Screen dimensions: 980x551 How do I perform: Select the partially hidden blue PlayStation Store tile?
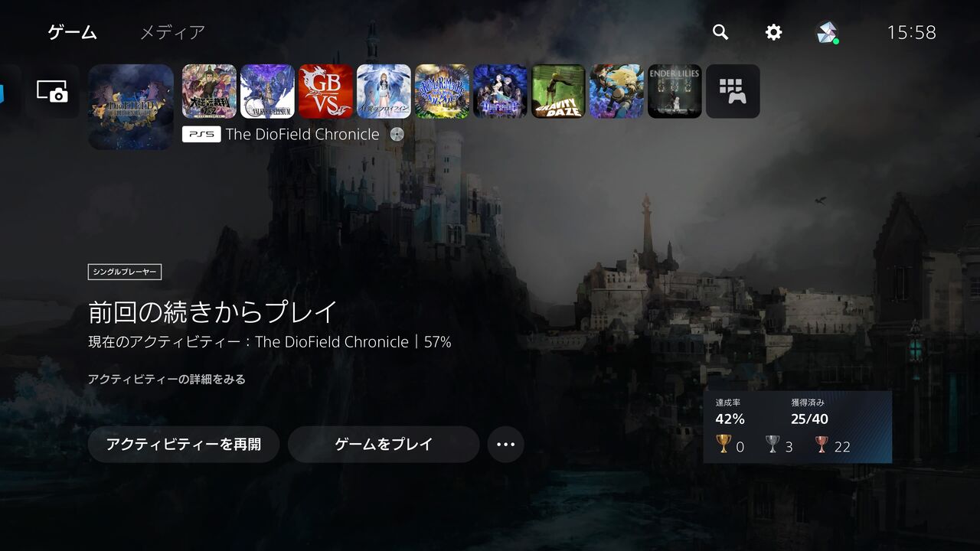2,92
